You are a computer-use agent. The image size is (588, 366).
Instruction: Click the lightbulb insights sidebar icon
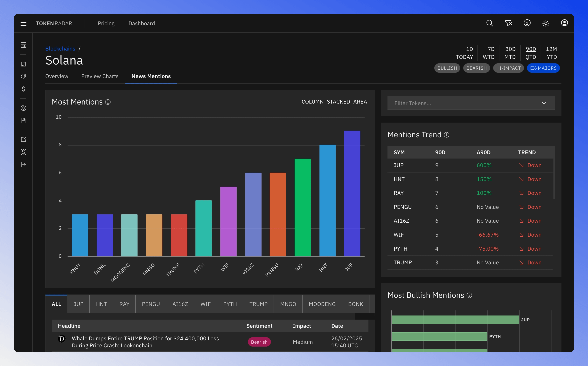pos(23,76)
